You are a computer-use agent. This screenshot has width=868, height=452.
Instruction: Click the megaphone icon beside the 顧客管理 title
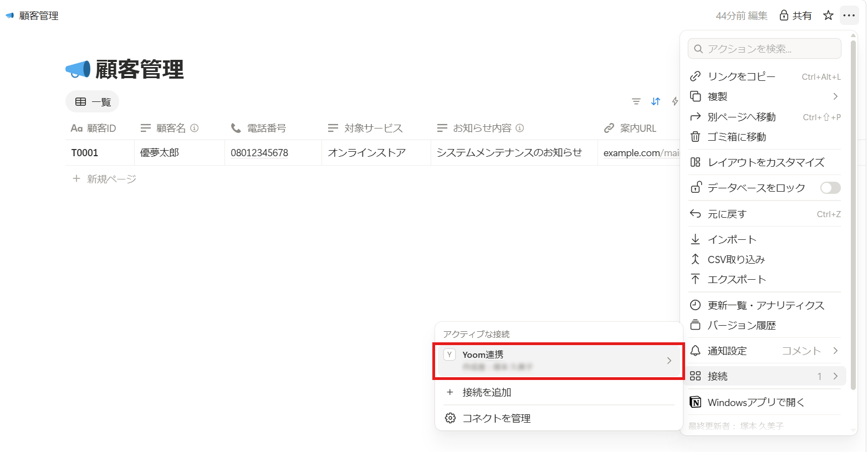click(x=78, y=69)
